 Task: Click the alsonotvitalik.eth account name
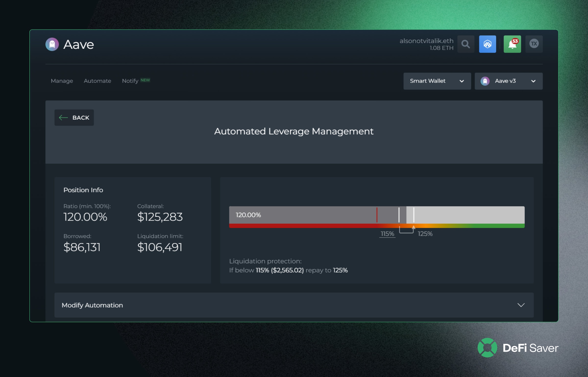point(427,41)
